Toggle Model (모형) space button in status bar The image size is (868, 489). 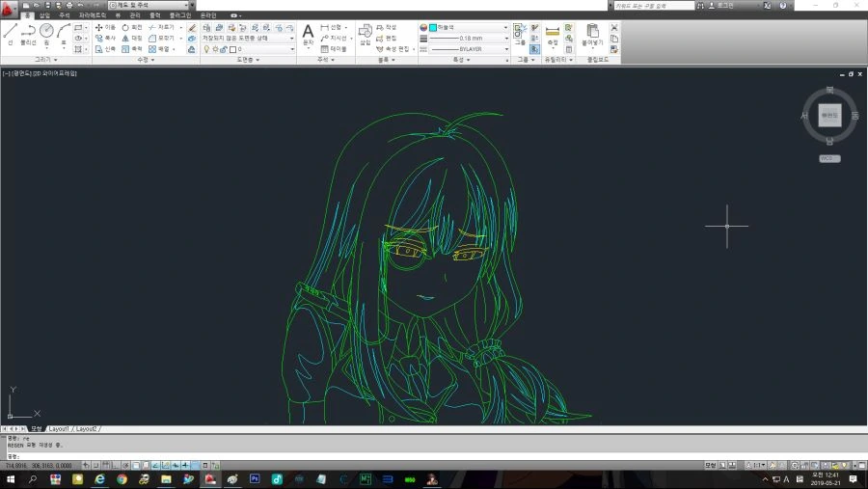pyautogui.click(x=711, y=465)
